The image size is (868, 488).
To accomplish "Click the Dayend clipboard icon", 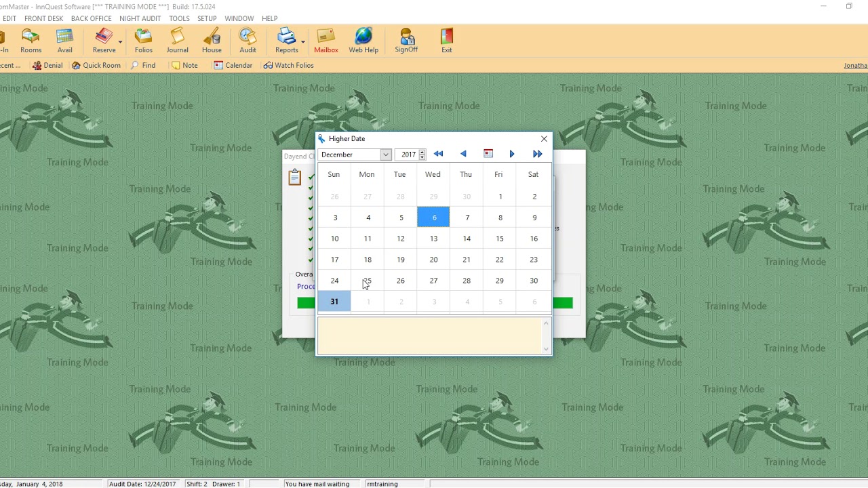I will [294, 178].
